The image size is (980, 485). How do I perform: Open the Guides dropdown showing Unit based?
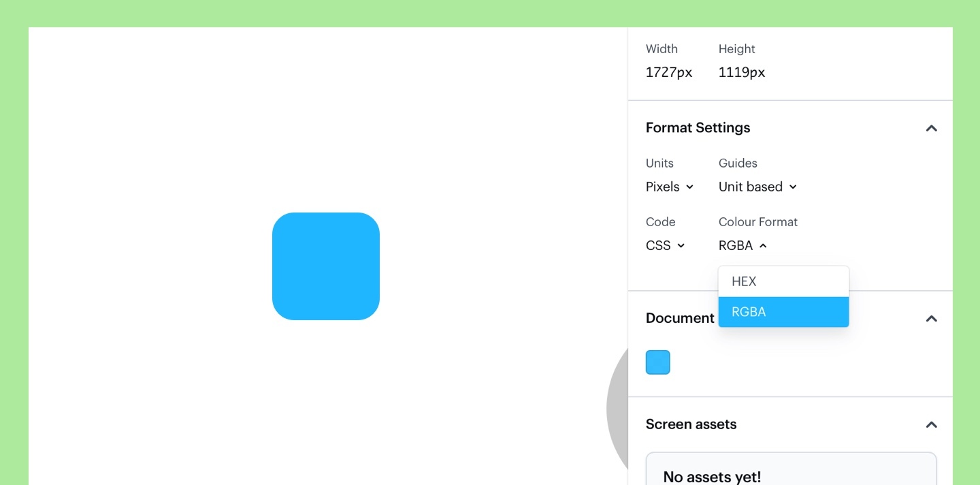757,187
